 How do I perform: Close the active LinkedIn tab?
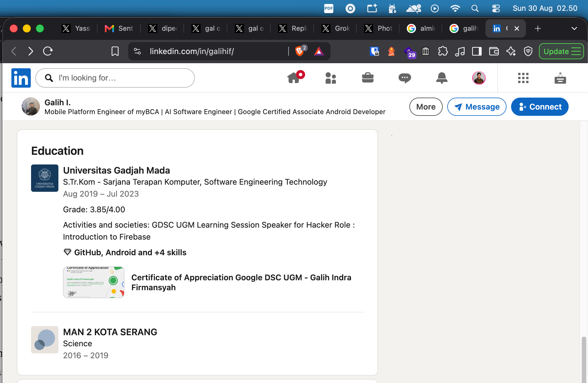pyautogui.click(x=517, y=28)
